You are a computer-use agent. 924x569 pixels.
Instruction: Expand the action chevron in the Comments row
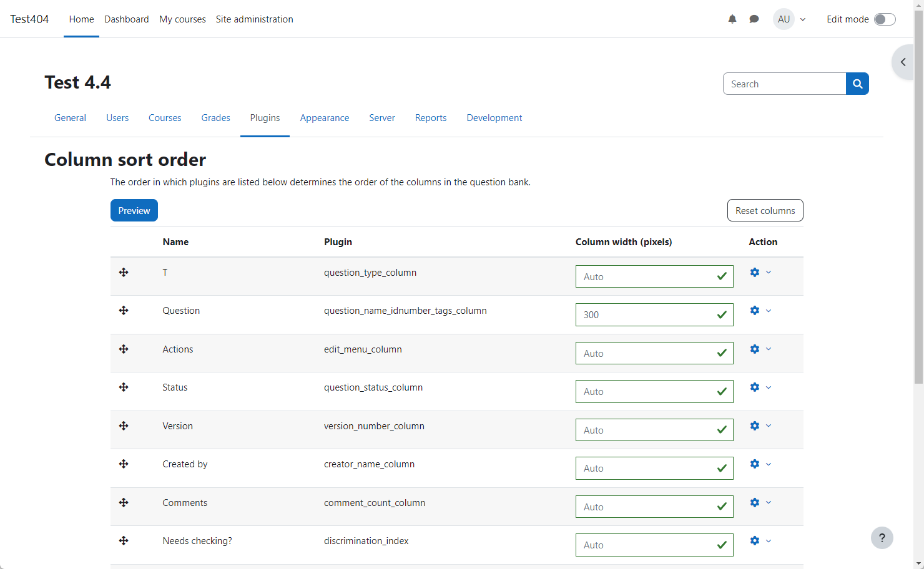[769, 502]
